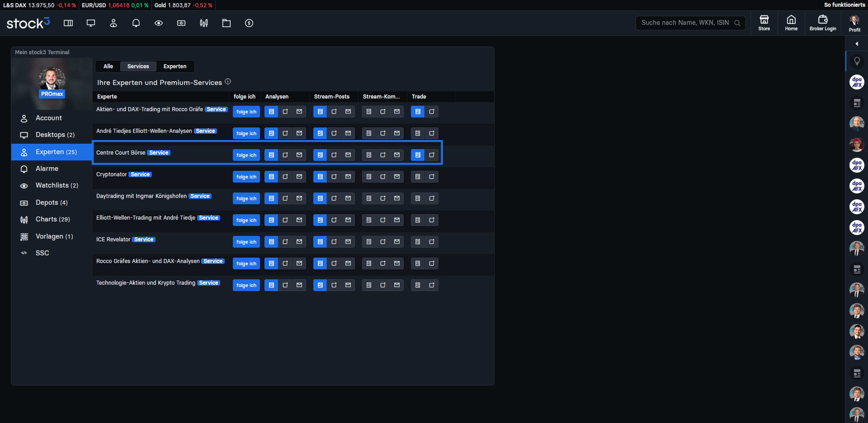Open Elliott-Wellen-Trading mit André Tiedje service name
The height and width of the screenshot is (423, 868).
[146, 218]
